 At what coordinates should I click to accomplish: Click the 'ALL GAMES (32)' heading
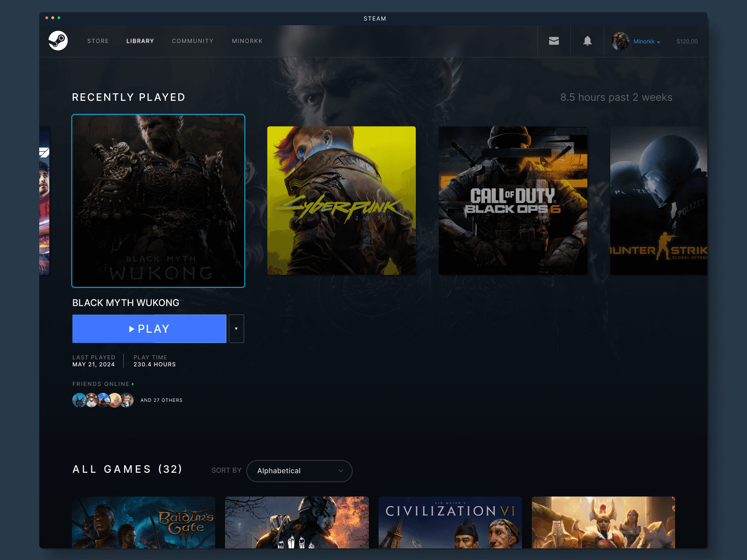tap(127, 469)
